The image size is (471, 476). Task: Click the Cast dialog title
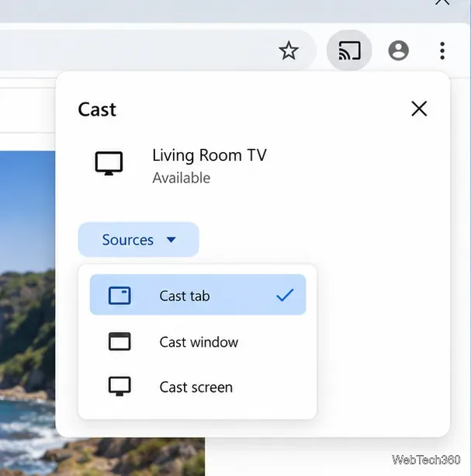coord(97,109)
